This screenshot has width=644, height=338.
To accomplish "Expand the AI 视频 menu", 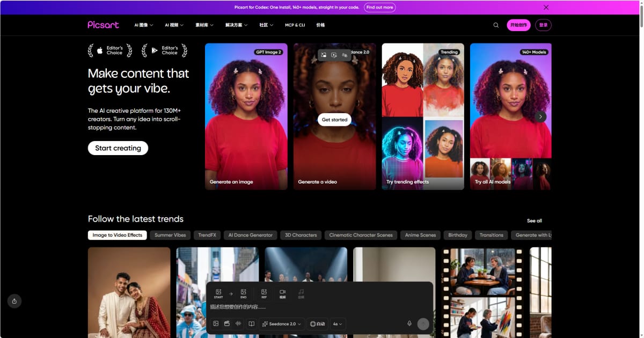I will tap(174, 25).
